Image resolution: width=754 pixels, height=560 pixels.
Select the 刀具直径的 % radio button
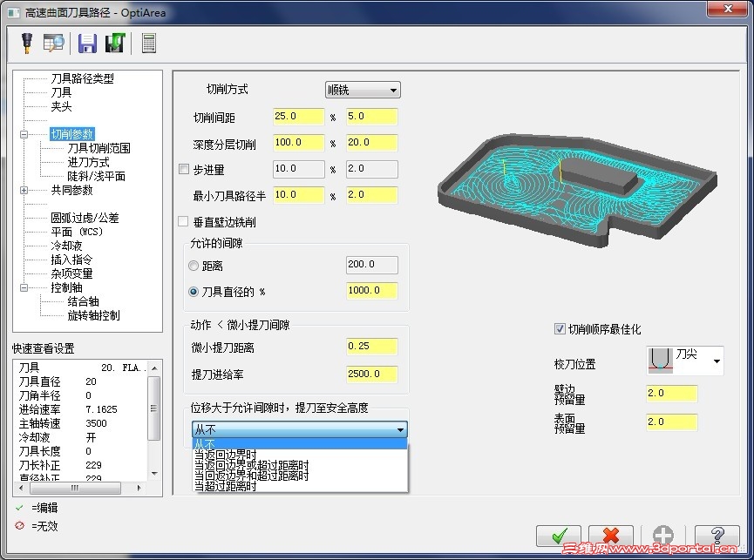point(194,292)
